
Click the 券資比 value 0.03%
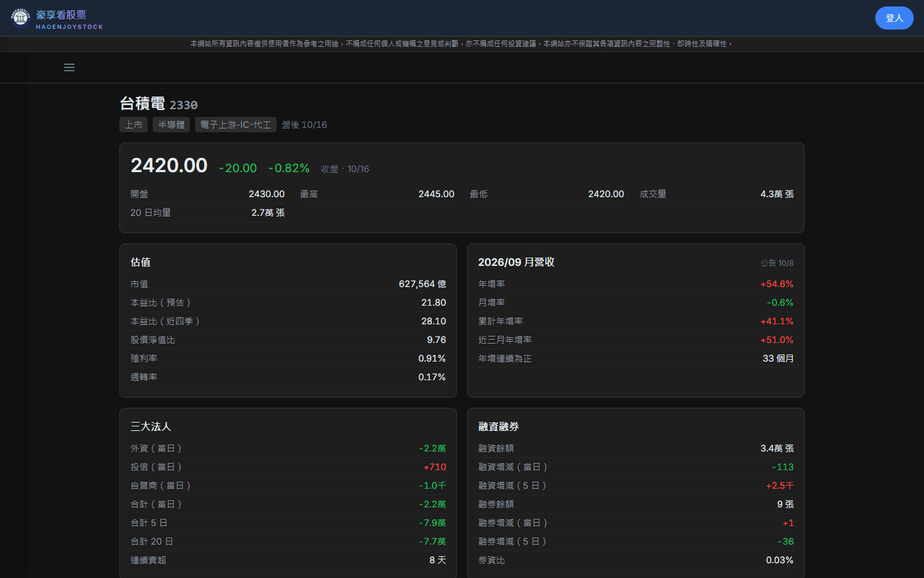click(x=780, y=560)
